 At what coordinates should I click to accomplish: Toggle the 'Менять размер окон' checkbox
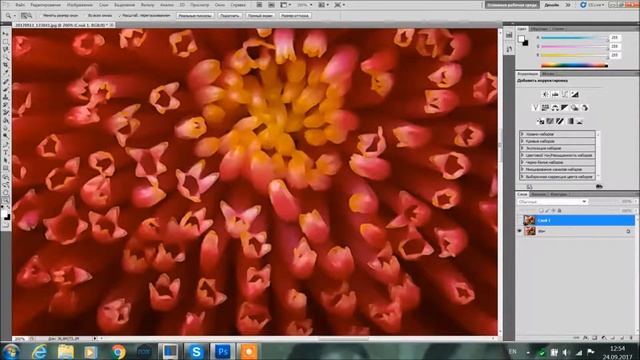tap(41, 16)
